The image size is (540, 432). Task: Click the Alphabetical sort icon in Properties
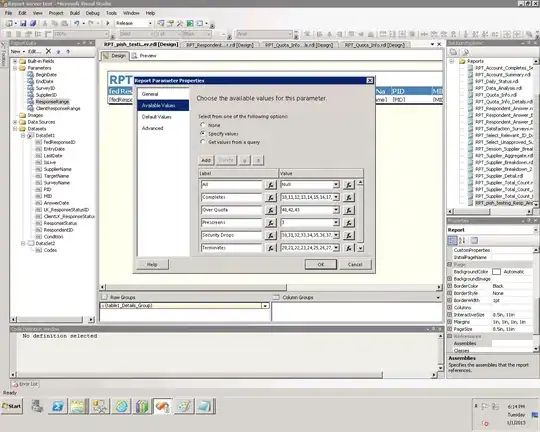[462, 240]
